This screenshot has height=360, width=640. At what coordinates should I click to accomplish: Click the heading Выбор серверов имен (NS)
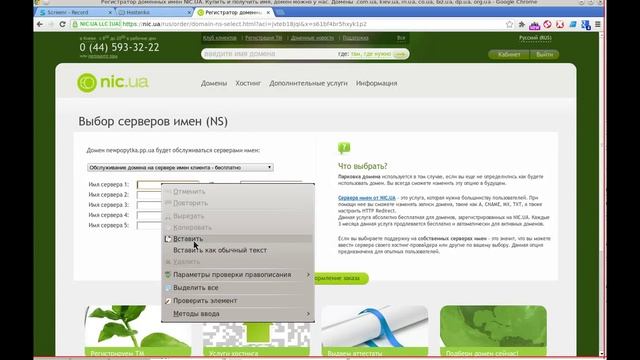tap(153, 122)
